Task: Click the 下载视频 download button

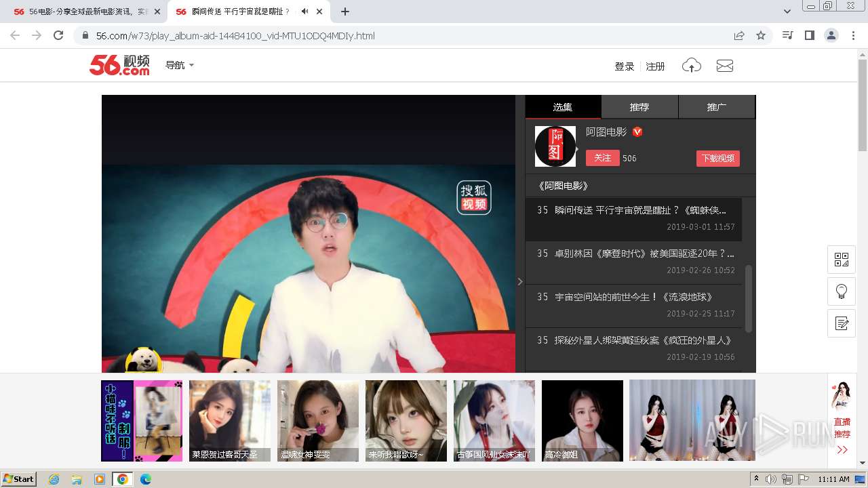Action: tap(718, 158)
